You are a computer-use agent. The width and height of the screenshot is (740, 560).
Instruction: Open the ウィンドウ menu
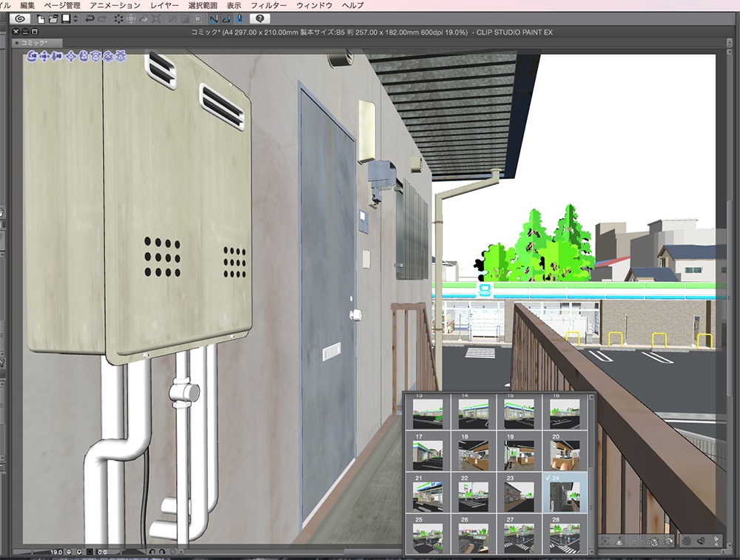pos(314,5)
